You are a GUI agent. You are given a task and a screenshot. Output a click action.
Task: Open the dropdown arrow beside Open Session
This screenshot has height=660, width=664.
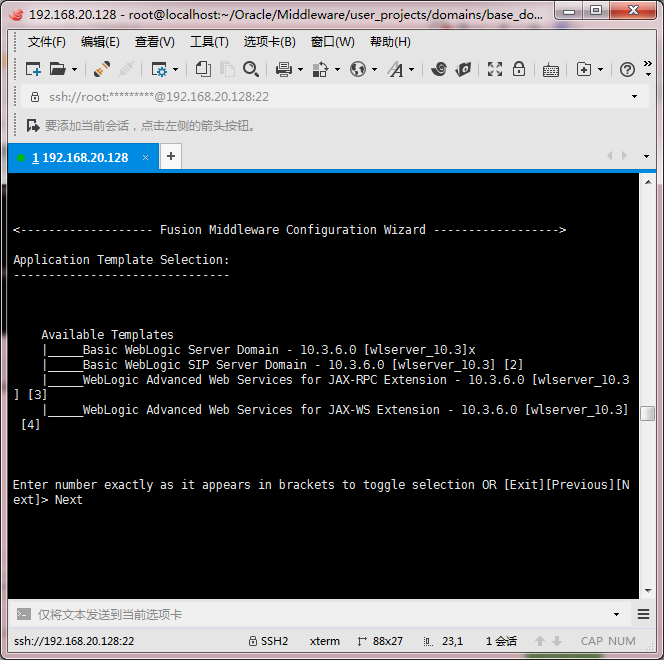[x=75, y=69]
